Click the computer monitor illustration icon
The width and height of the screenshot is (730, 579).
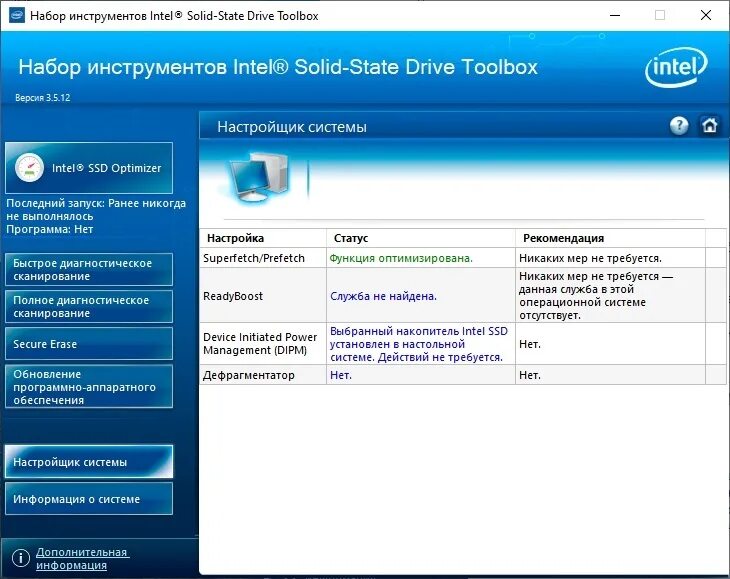[260, 178]
